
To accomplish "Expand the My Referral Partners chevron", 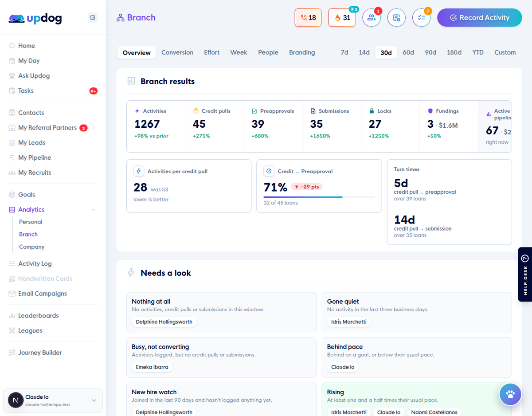I will pyautogui.click(x=94, y=128).
